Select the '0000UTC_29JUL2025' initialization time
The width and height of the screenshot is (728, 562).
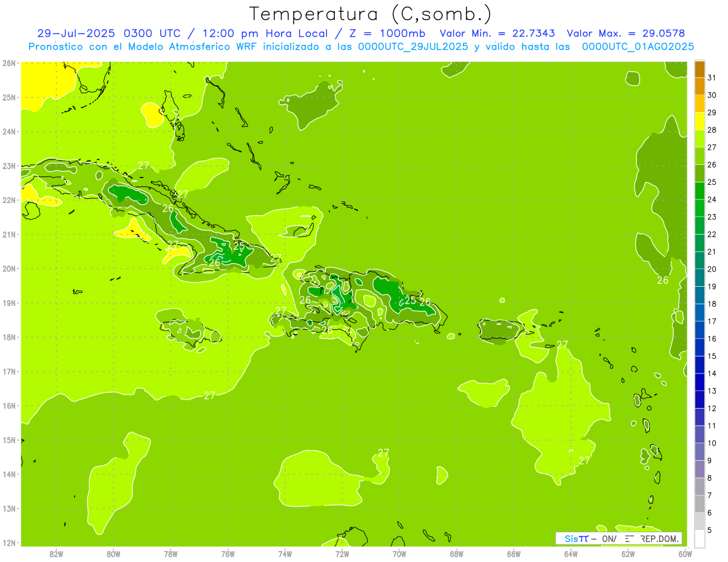click(413, 47)
